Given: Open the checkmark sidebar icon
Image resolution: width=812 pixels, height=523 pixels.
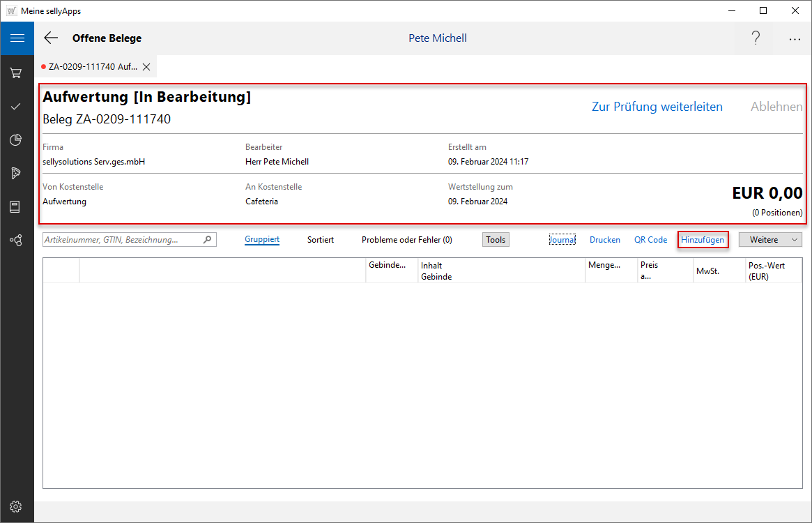Looking at the screenshot, I should 17,107.
